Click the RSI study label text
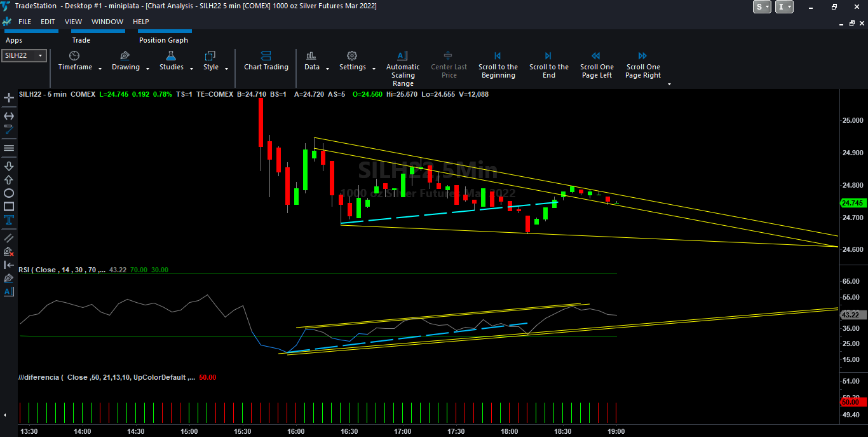Screen dimensions: 868x437 pyautogui.click(x=62, y=270)
